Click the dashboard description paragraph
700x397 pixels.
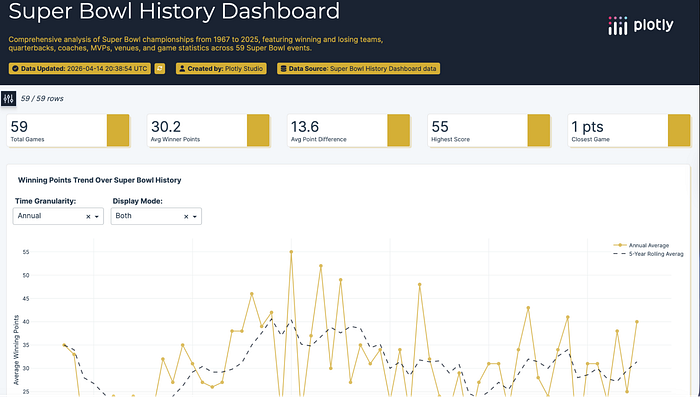tap(196, 44)
